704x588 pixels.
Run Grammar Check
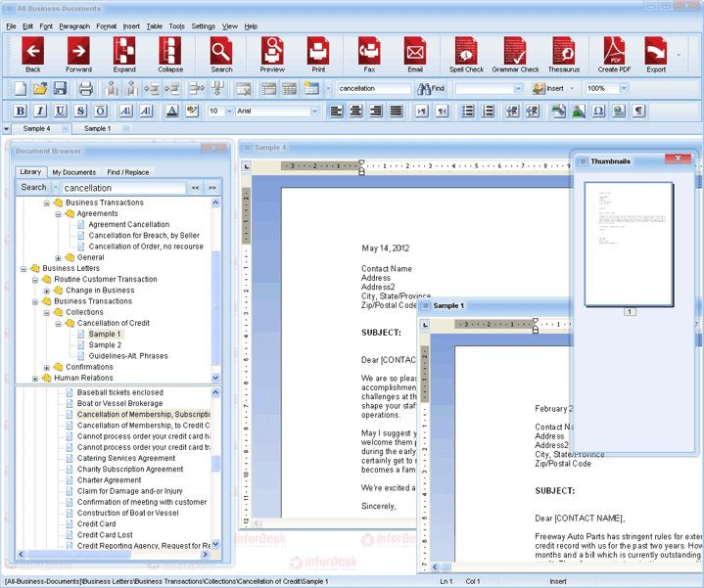click(515, 52)
